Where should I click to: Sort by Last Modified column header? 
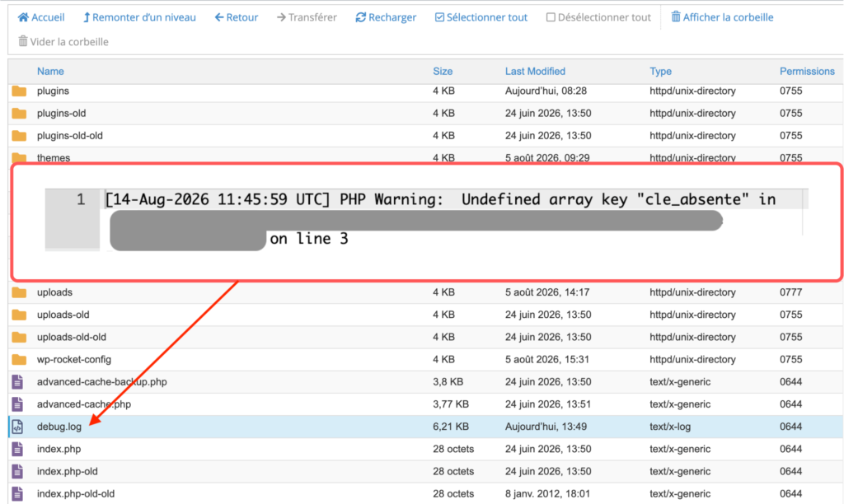point(535,71)
